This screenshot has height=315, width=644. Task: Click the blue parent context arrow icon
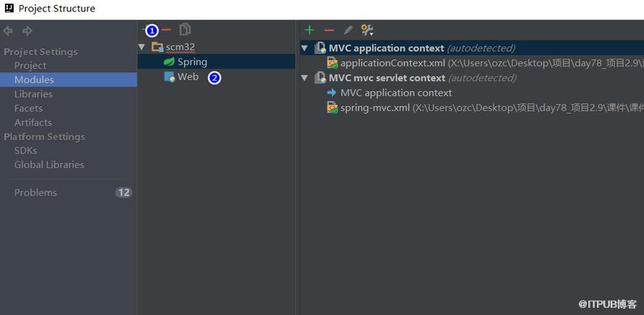332,93
